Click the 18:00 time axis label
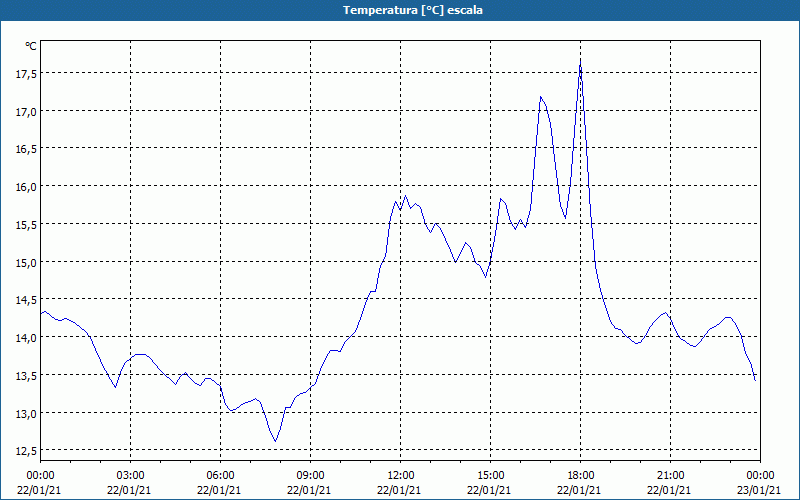The height and width of the screenshot is (500, 800). pyautogui.click(x=581, y=476)
